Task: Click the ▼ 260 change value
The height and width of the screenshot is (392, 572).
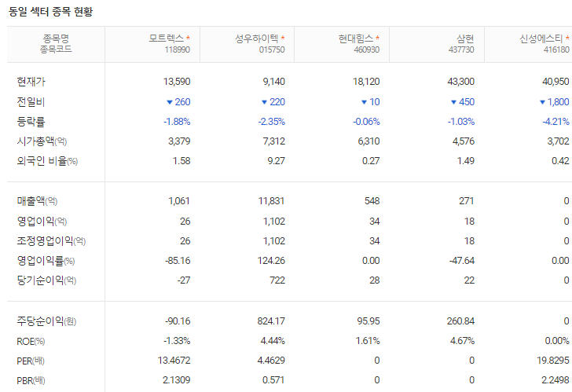Action: (178, 102)
